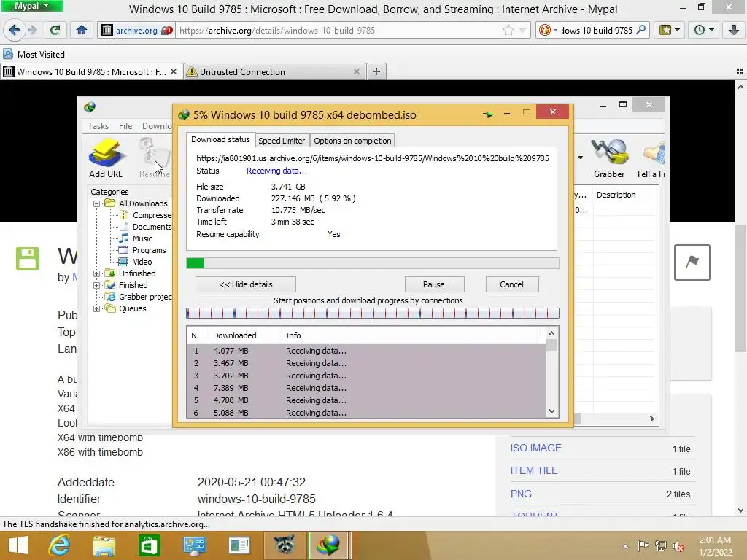This screenshot has width=747, height=560.
Task: Click the archive.org site identity button
Action: 136,31
